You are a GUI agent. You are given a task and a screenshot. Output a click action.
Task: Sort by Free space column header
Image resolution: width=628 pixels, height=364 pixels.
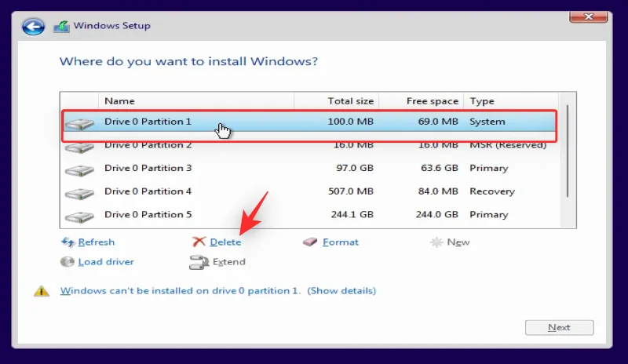[422, 101]
